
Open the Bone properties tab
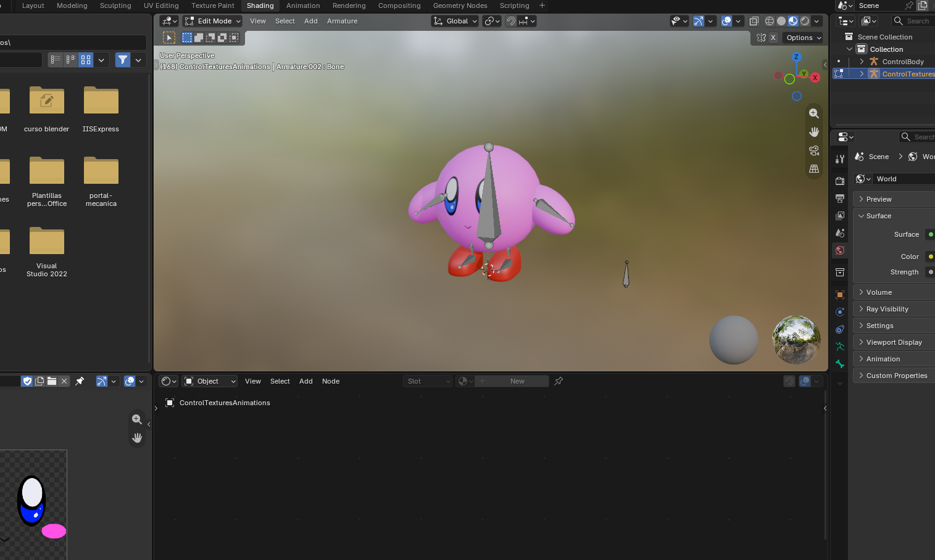[840, 363]
